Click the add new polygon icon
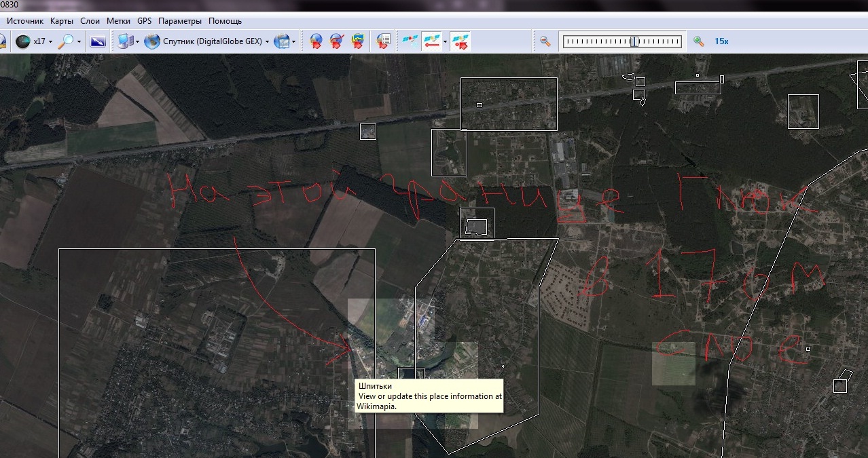The image size is (868, 458). [x=357, y=41]
